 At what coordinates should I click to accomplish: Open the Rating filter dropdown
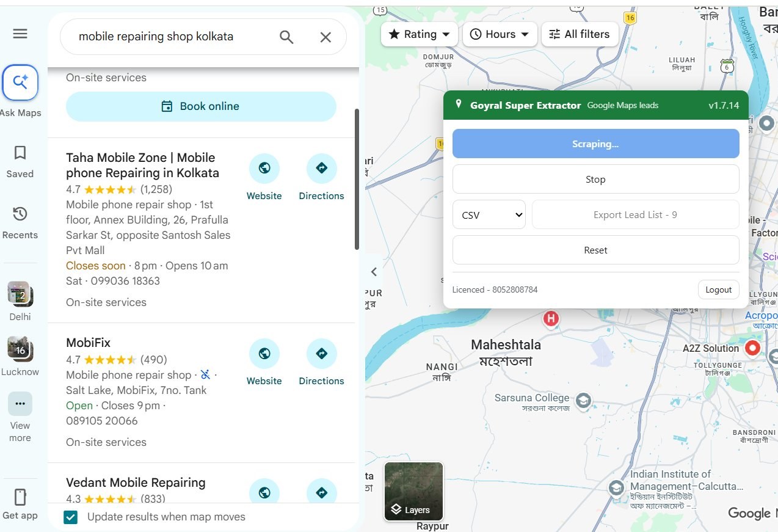pos(420,34)
